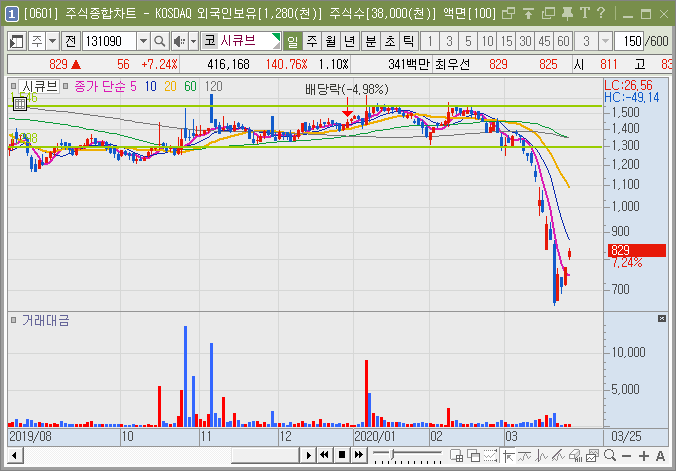
Task: Click the dotted chart frame icon at bottom
Action: pyautogui.click(x=491, y=455)
